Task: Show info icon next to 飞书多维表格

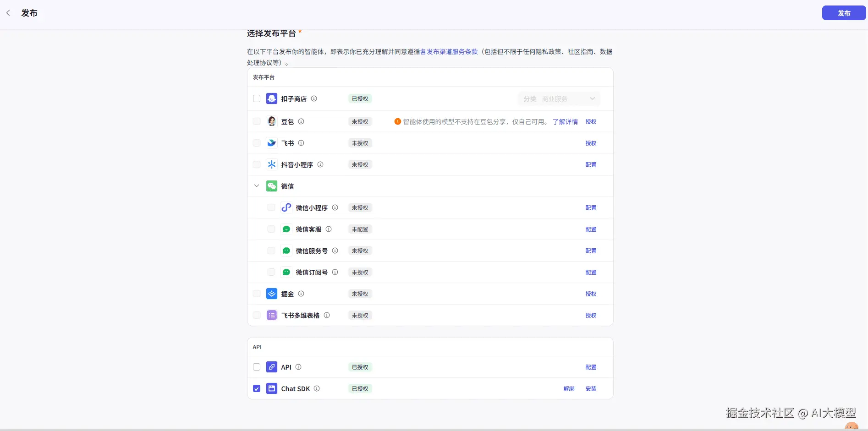Action: [327, 315]
